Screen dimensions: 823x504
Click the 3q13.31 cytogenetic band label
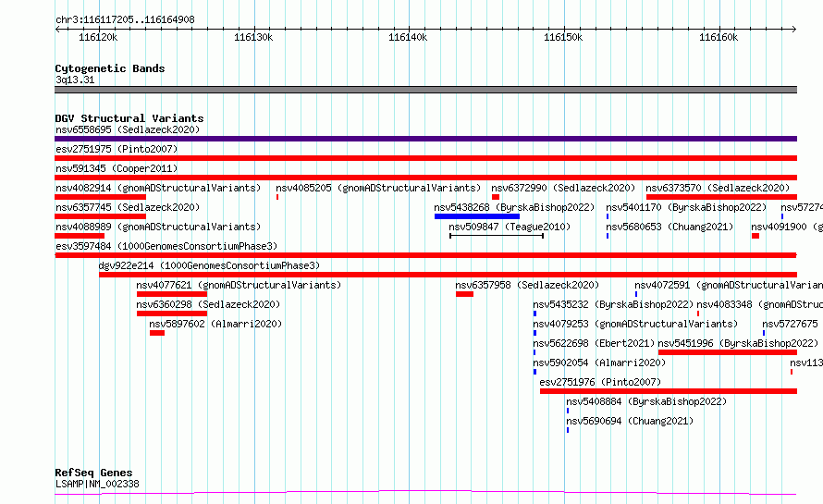point(75,80)
